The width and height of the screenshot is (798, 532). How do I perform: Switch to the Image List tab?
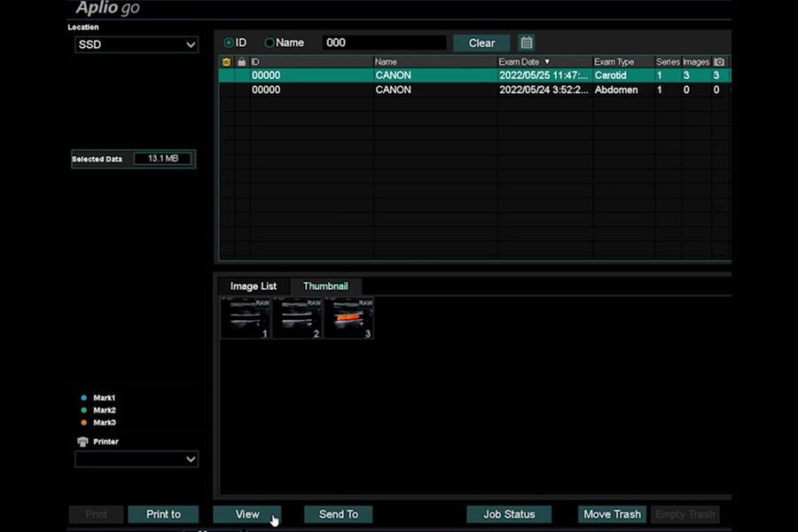pos(254,286)
